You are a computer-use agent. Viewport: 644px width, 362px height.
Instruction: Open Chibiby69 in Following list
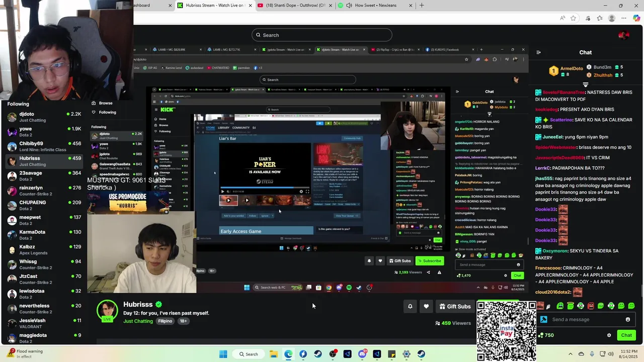(x=43, y=146)
